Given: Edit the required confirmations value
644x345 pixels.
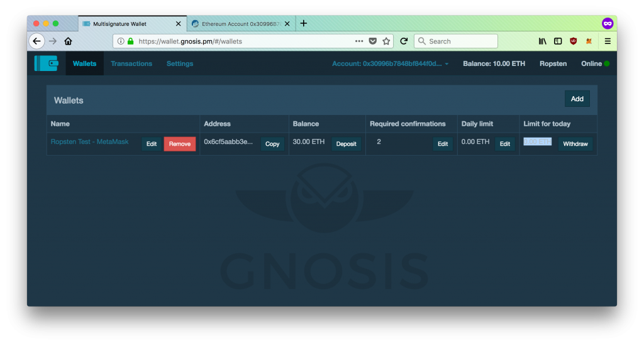Looking at the screenshot, I should pyautogui.click(x=443, y=144).
